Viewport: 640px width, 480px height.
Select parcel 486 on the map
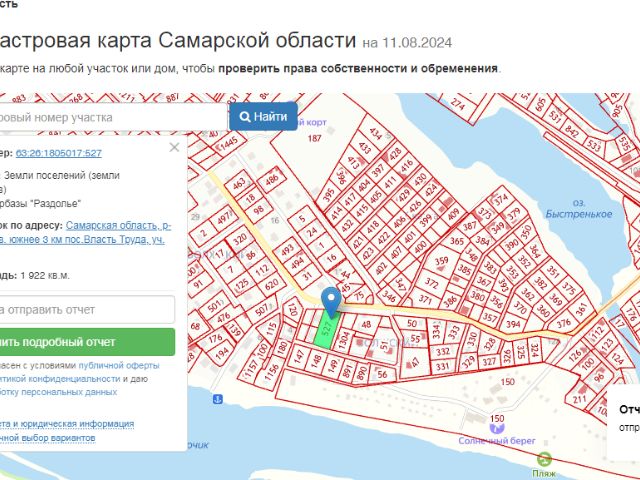pos(272,178)
